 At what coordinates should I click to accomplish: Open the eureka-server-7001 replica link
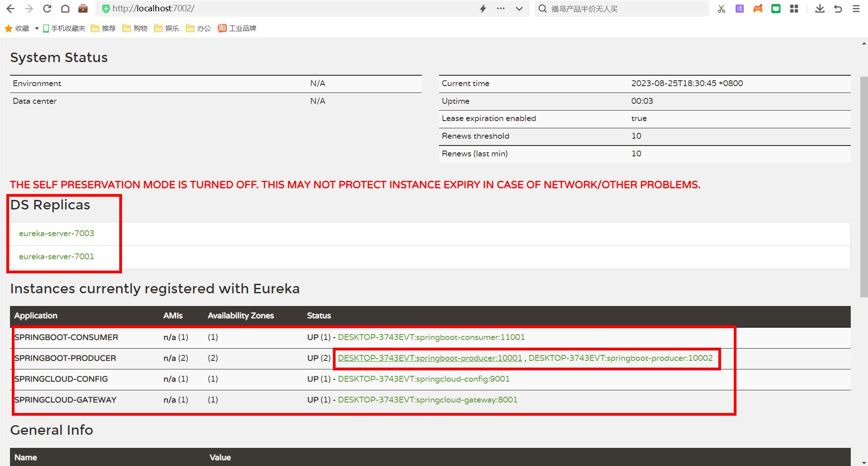57,257
